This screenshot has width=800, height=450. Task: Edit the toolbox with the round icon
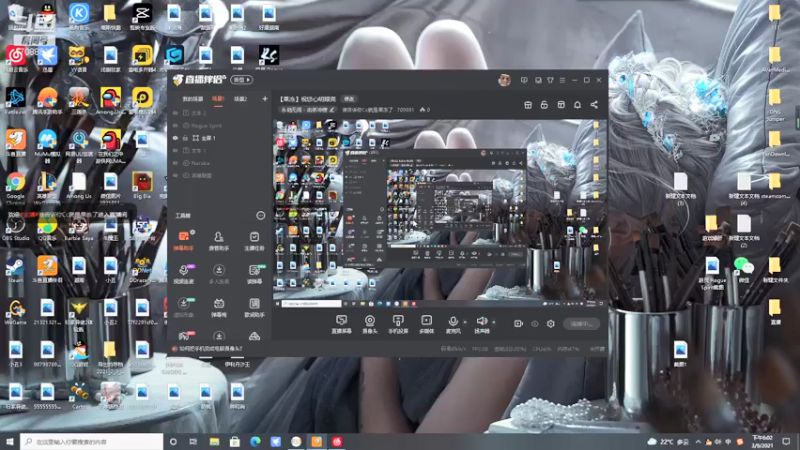[260, 216]
